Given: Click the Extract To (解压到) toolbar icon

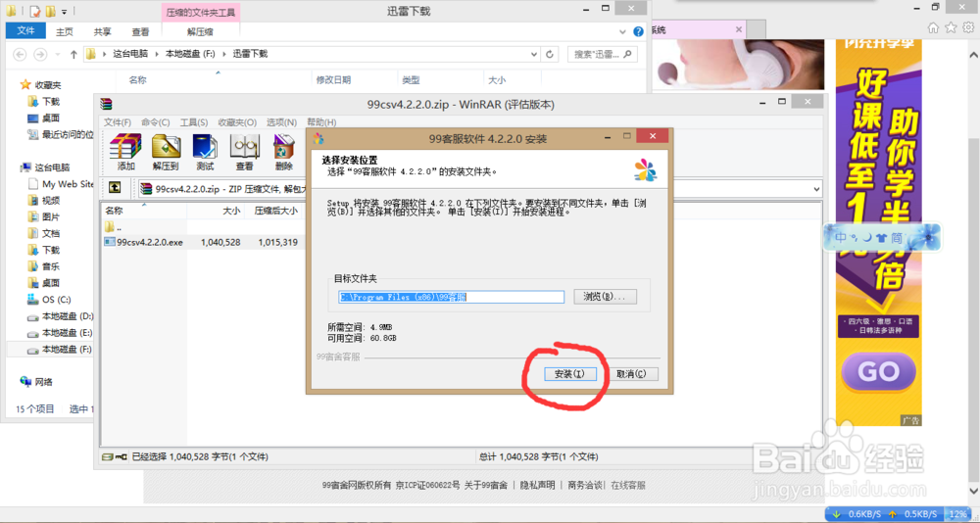Looking at the screenshot, I should point(166,152).
